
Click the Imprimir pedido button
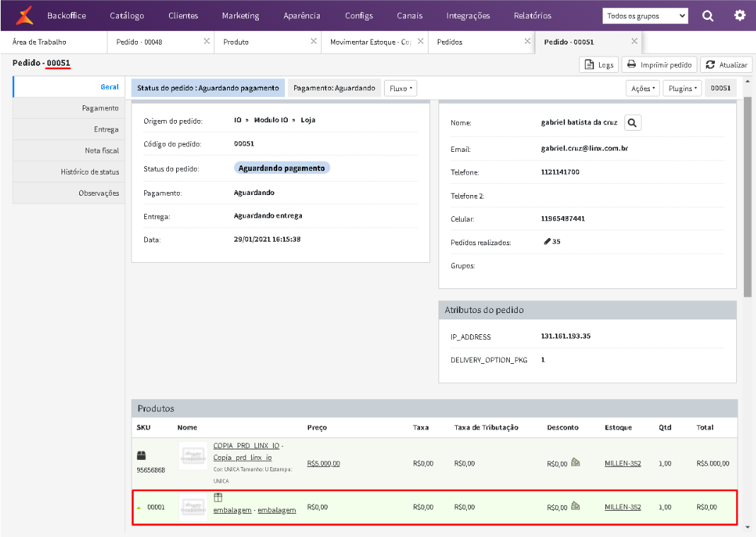pyautogui.click(x=659, y=64)
